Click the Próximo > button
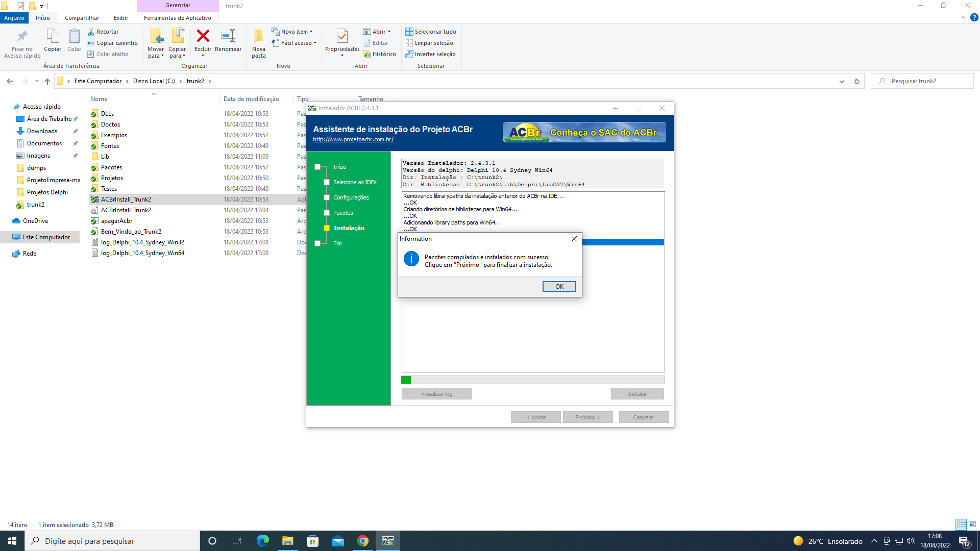 coord(587,417)
